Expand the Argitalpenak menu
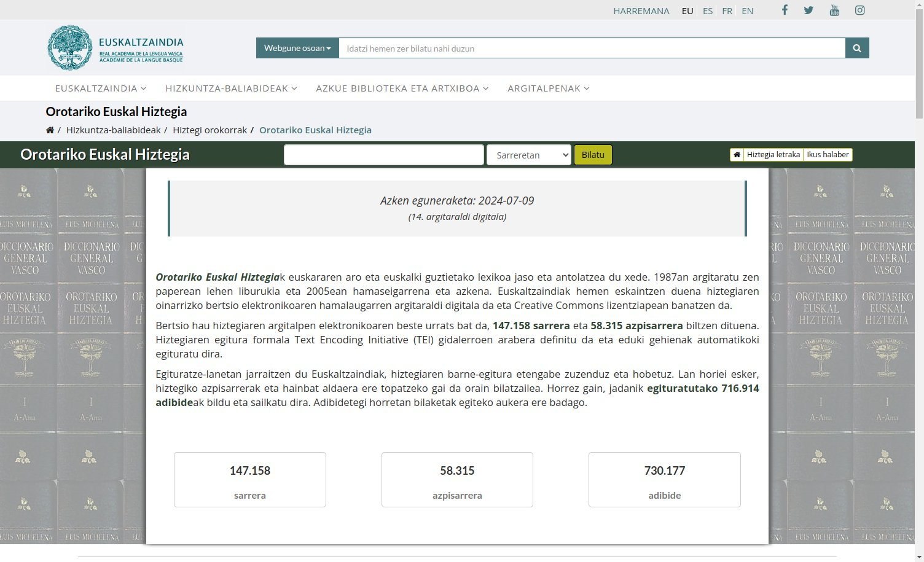Screen dimensions: 924x562 pyautogui.click(x=549, y=88)
